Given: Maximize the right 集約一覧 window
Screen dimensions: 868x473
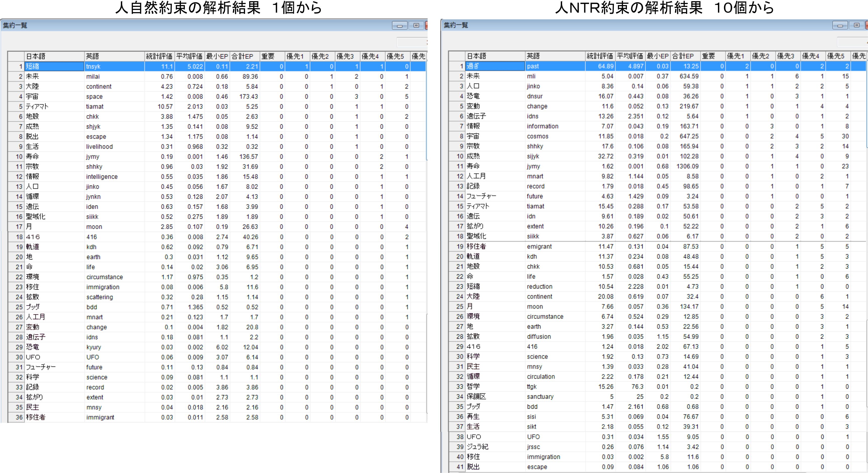Looking at the screenshot, I should (856, 26).
